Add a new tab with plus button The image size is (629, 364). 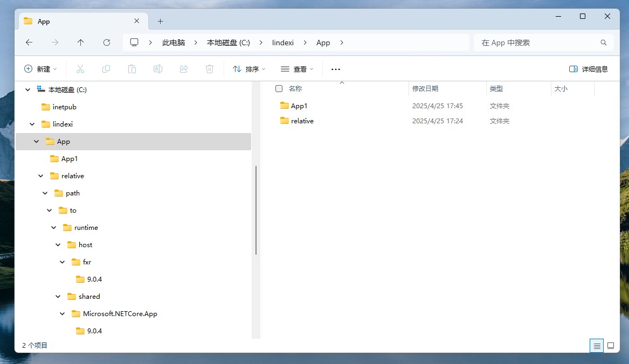coord(160,21)
